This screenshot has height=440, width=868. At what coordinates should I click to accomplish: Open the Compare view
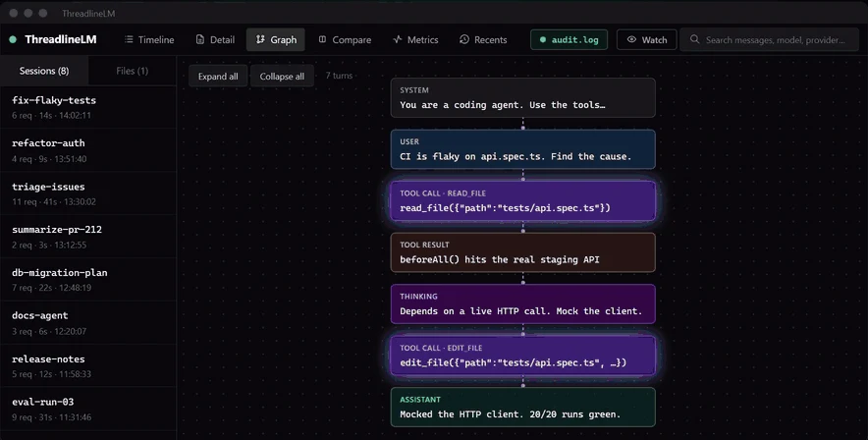pos(345,40)
